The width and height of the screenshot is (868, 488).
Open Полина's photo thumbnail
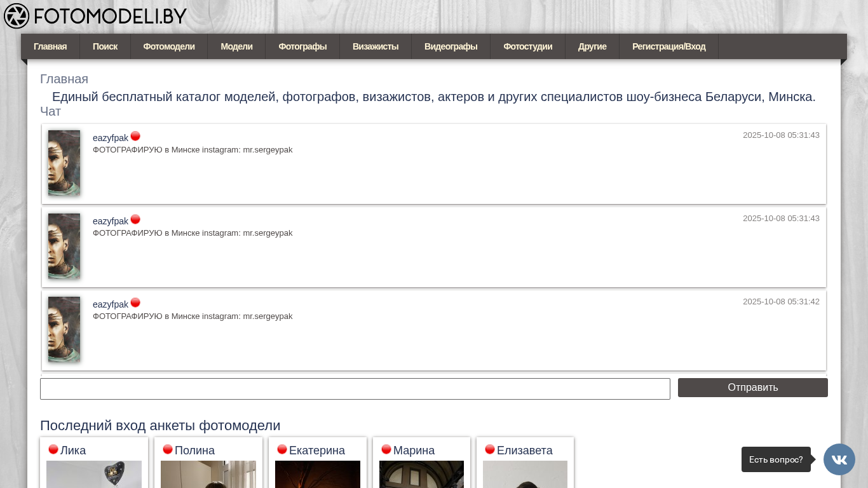208,474
